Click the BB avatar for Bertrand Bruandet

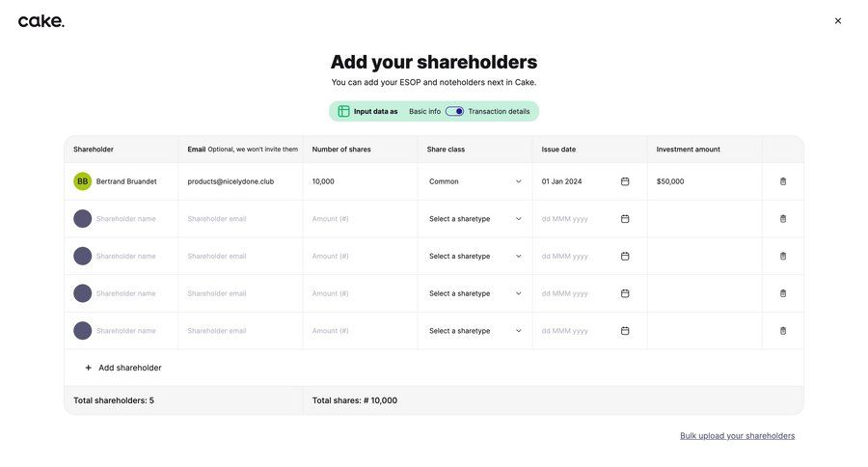coord(83,181)
